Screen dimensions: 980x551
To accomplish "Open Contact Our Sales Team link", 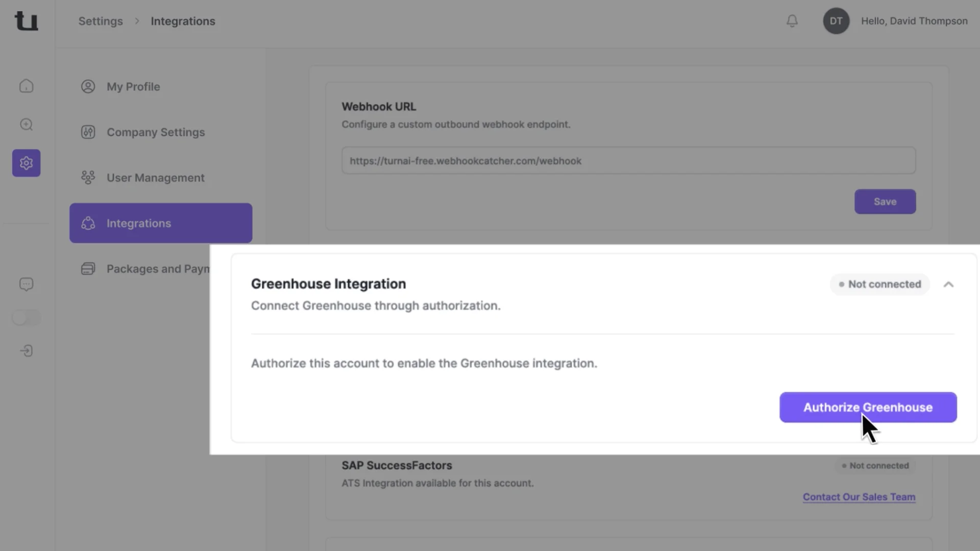I will click(859, 497).
